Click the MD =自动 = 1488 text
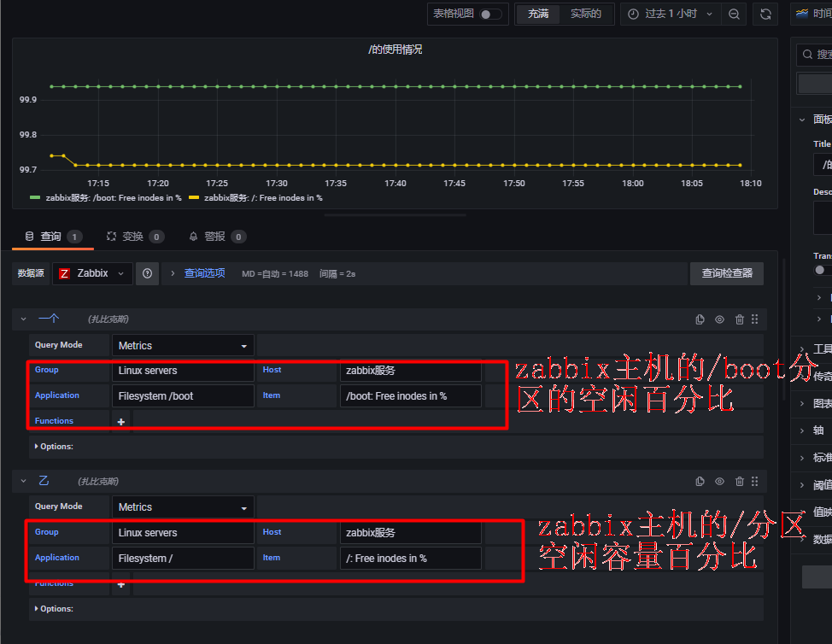The image size is (832, 644). [x=275, y=274]
